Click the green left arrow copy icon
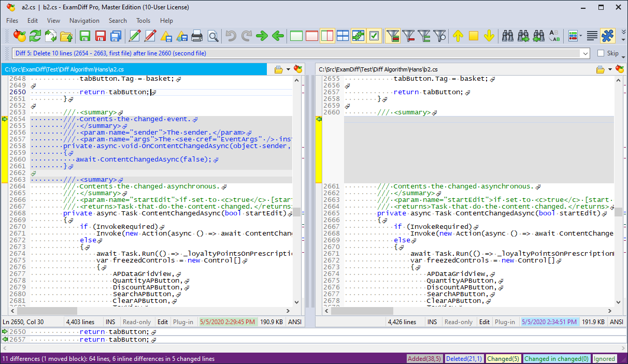628x364 pixels. [x=278, y=36]
